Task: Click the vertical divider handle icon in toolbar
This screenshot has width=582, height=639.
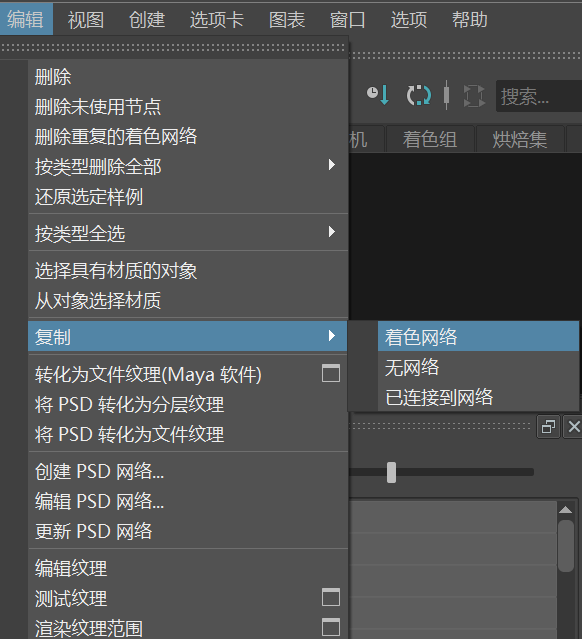Action: pos(446,95)
